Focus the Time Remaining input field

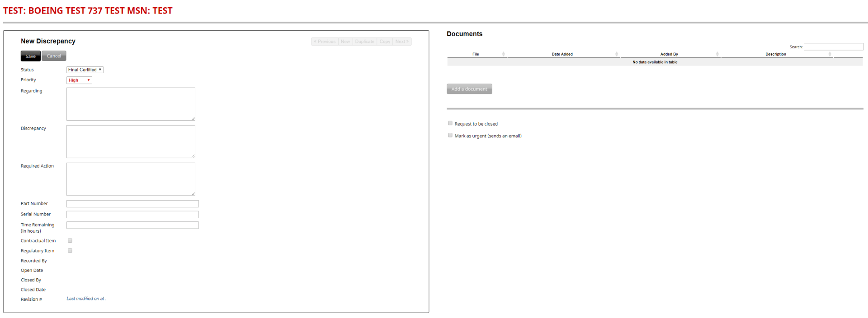(132, 225)
